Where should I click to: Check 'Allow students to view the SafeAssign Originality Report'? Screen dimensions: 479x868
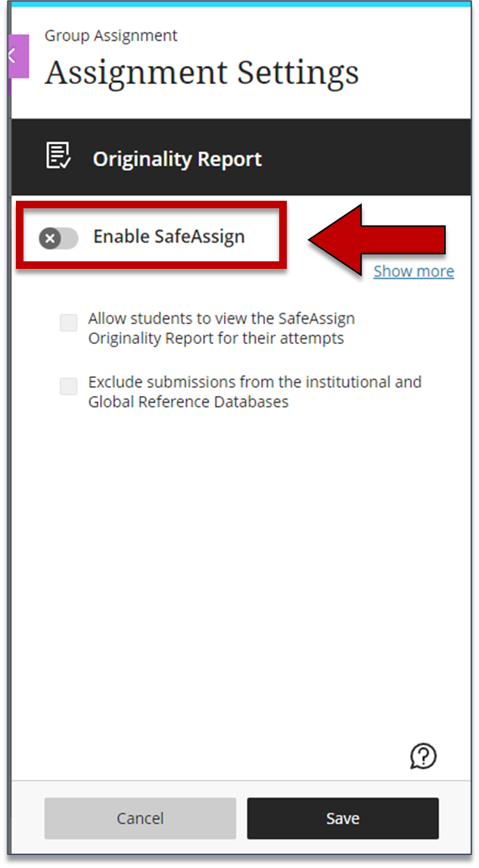click(x=68, y=322)
